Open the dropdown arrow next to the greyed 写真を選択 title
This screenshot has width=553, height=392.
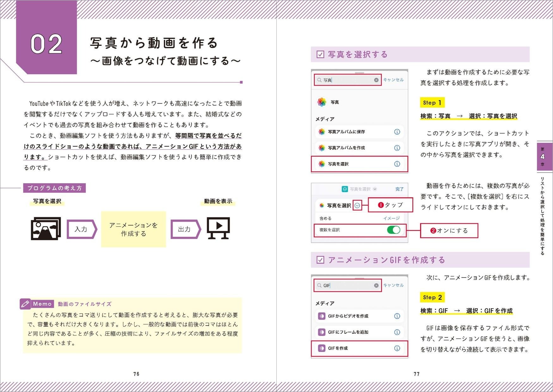coord(375,189)
